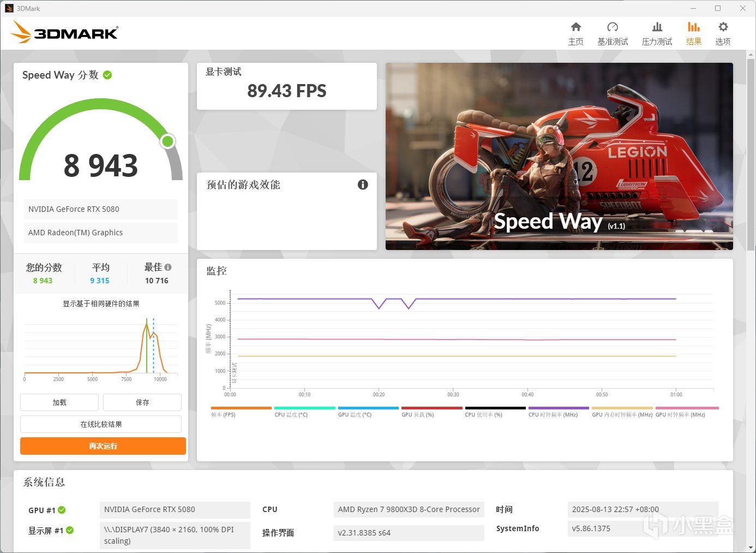Toggle the CPU 时钟频率 legend series
Viewport: 756px width, 553px height.
559,412
